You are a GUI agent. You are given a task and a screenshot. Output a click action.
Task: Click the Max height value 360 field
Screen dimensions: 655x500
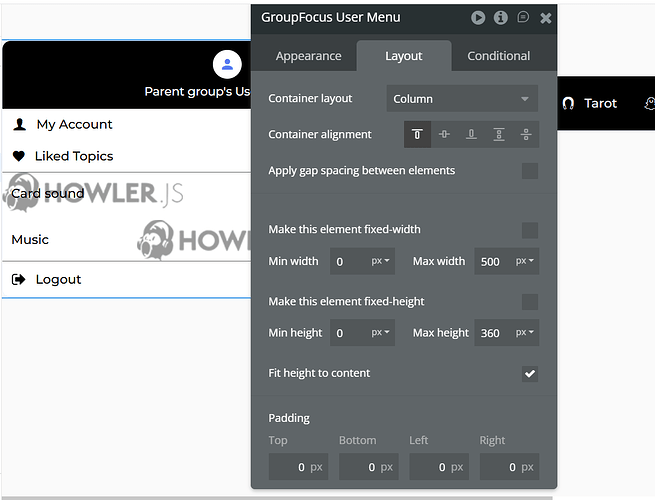(x=493, y=333)
